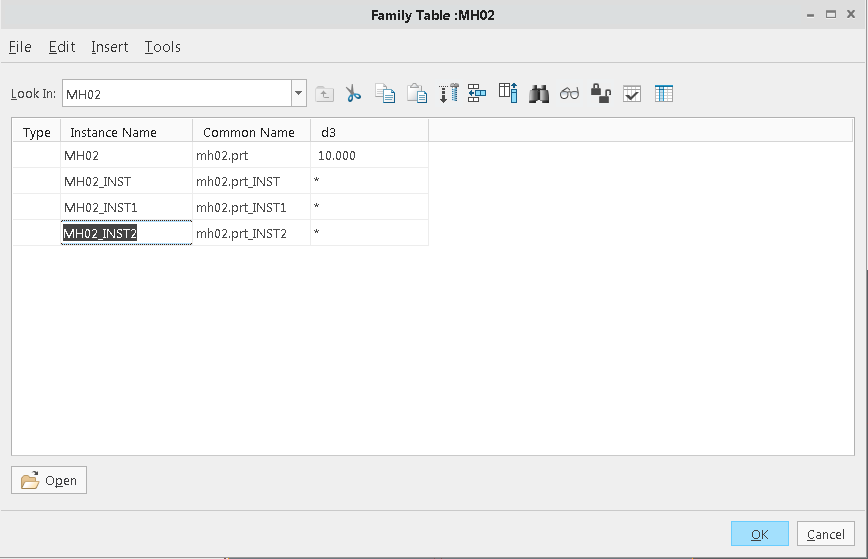This screenshot has width=868, height=559.
Task: Select the mh02.prt_INST common name cell
Action: [x=251, y=181]
